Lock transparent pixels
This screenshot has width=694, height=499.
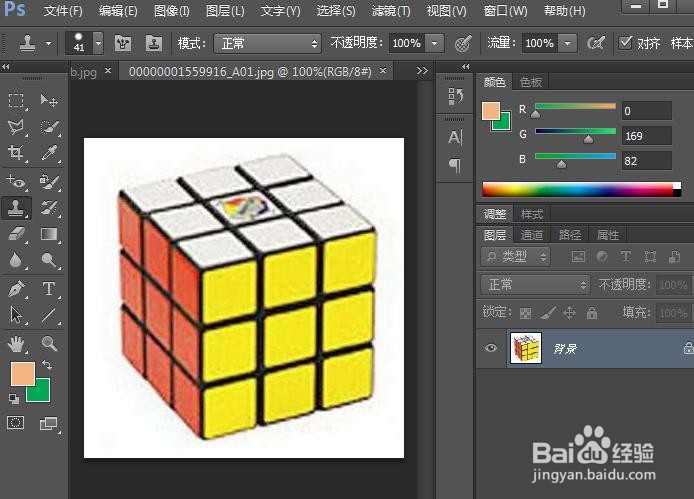525,313
